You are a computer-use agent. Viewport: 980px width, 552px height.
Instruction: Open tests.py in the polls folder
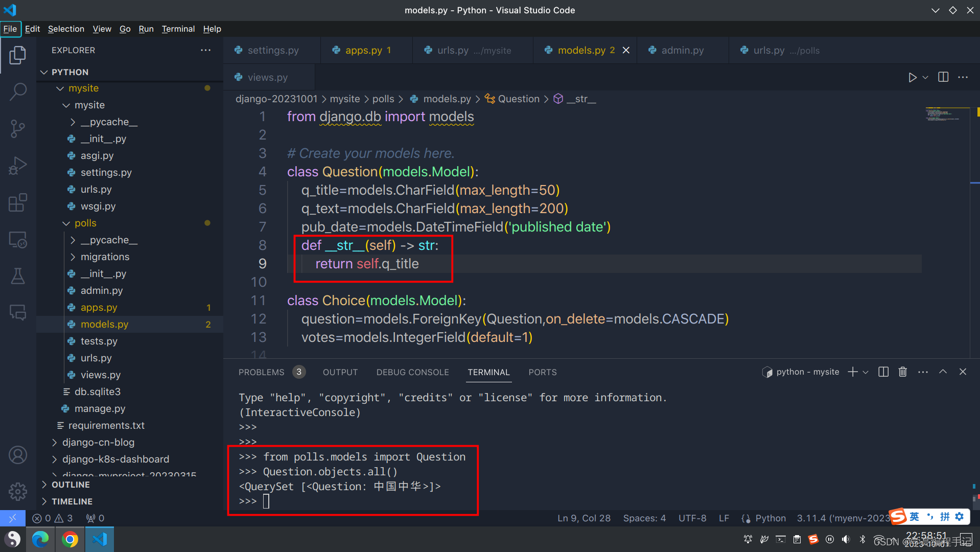click(99, 341)
